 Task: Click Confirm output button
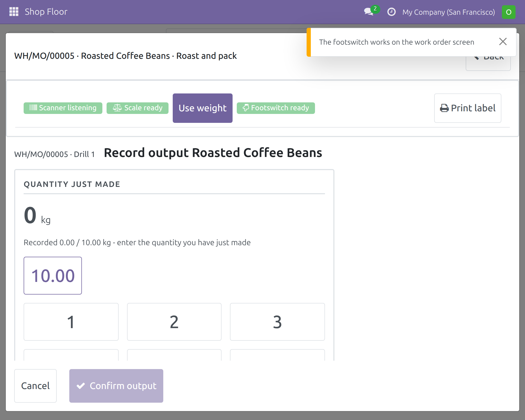(x=116, y=386)
